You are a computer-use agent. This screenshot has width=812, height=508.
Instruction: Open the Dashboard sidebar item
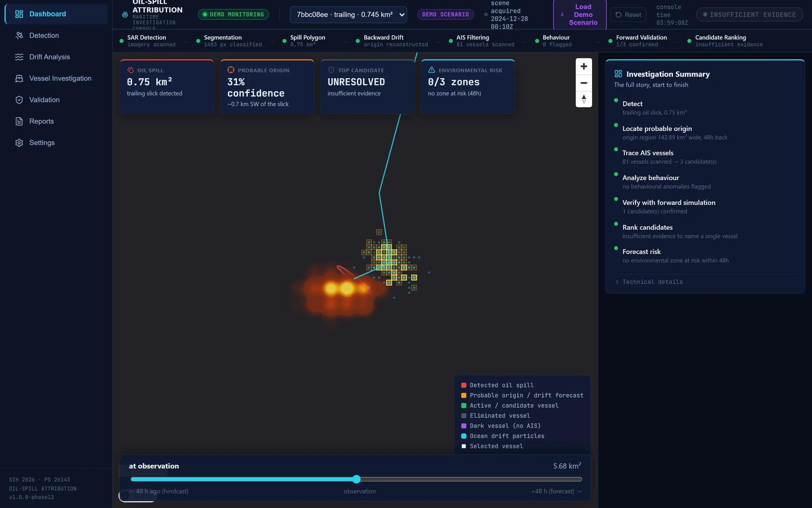tap(56, 14)
